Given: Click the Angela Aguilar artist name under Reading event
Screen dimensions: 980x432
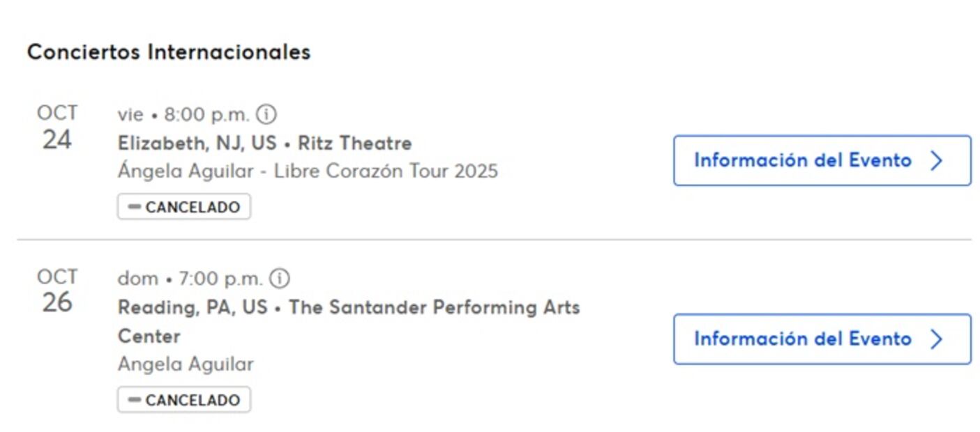Looking at the screenshot, I should (x=185, y=364).
